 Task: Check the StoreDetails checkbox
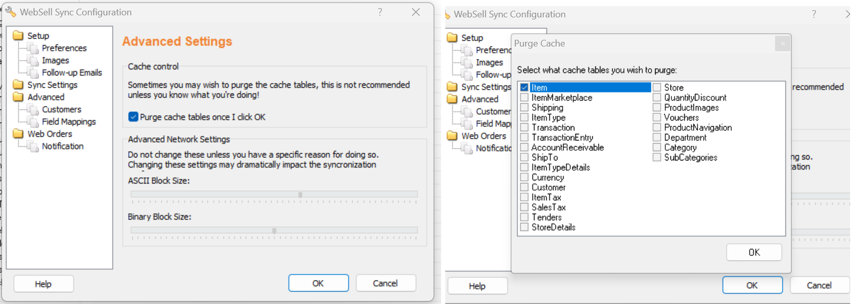[x=524, y=227]
